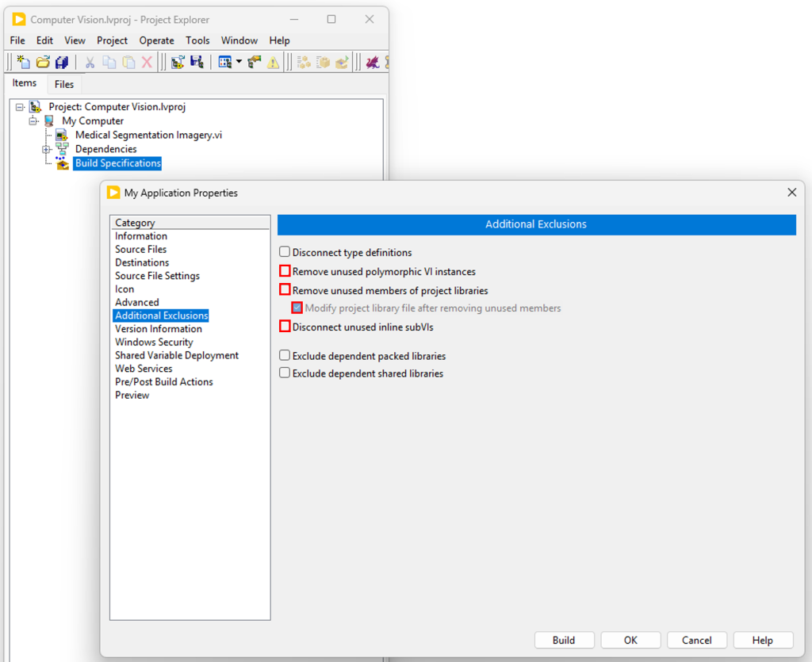Open the Tools menu
The width and height of the screenshot is (812, 662).
(197, 40)
